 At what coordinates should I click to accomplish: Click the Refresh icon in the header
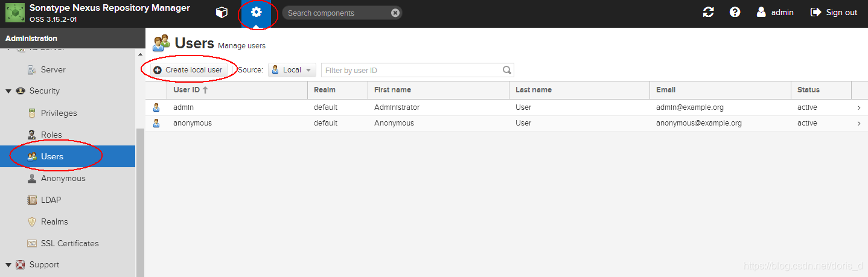pyautogui.click(x=708, y=12)
